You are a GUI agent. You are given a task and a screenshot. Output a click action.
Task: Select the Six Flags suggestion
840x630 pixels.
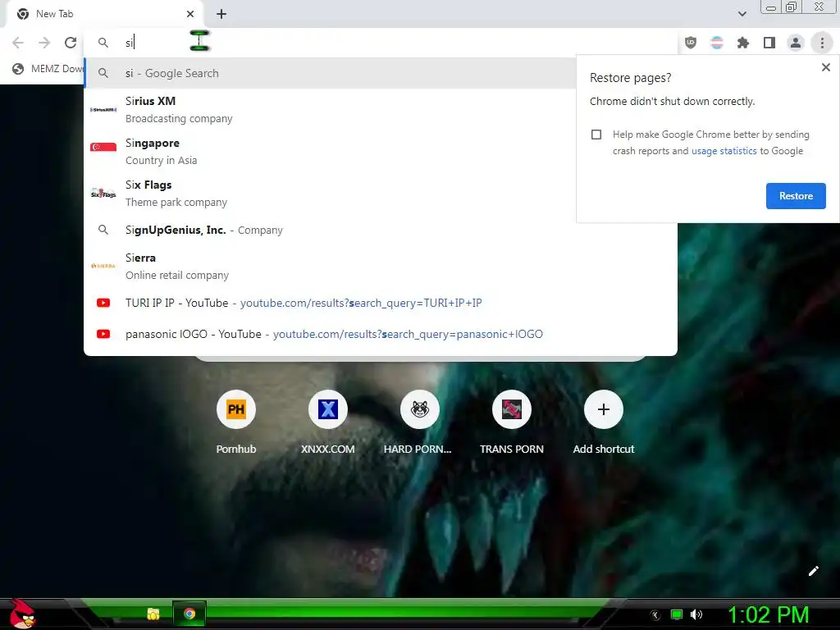(330, 194)
